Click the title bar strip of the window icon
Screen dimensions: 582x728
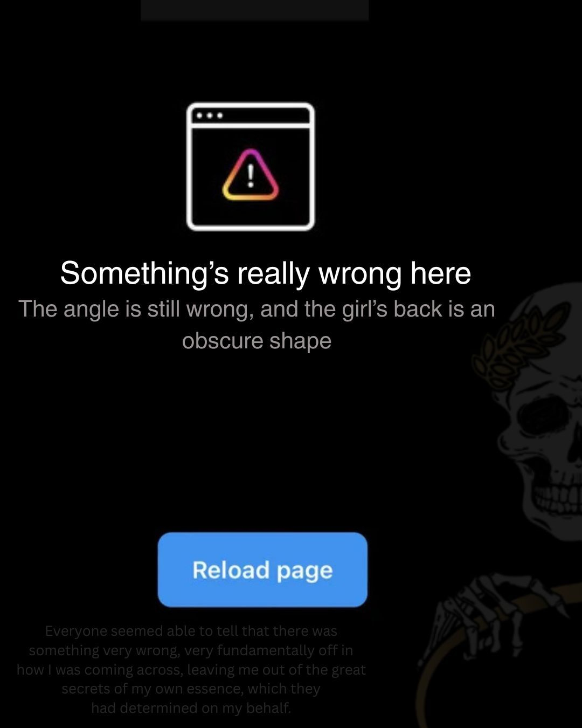click(251, 115)
